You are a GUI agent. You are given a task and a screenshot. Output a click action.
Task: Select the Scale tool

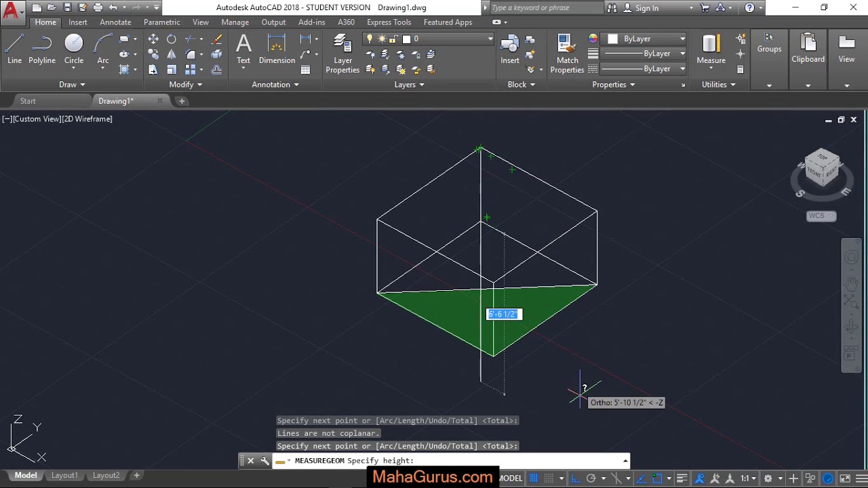(172, 69)
